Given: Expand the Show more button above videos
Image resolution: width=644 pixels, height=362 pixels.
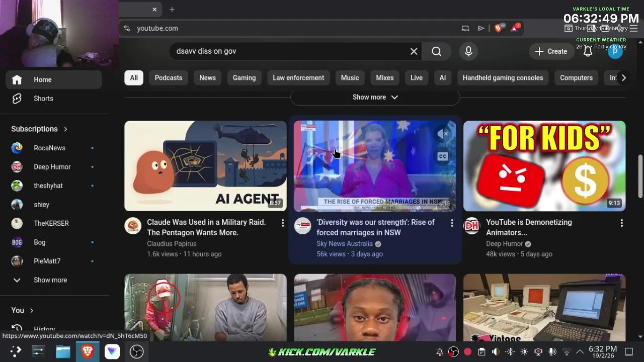Looking at the screenshot, I should point(375,97).
